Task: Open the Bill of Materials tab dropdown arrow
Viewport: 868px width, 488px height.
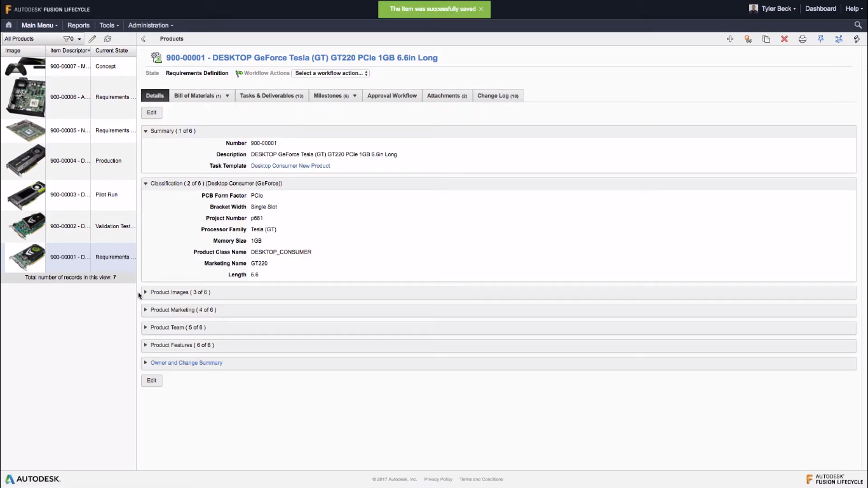Action: [x=227, y=96]
